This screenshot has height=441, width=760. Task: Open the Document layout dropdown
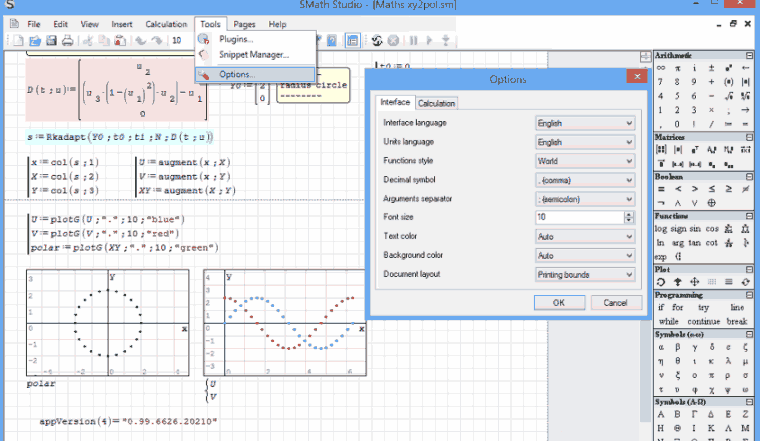(x=585, y=274)
